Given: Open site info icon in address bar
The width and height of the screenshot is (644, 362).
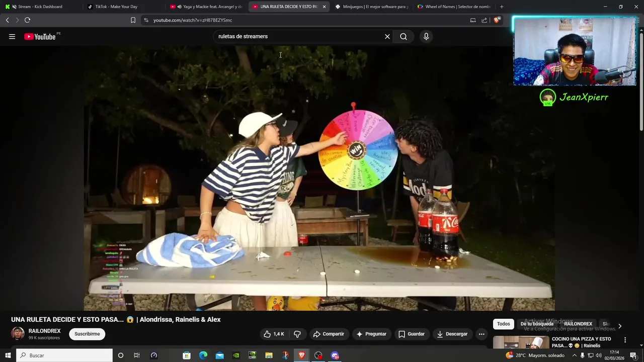Looking at the screenshot, I should tap(146, 20).
